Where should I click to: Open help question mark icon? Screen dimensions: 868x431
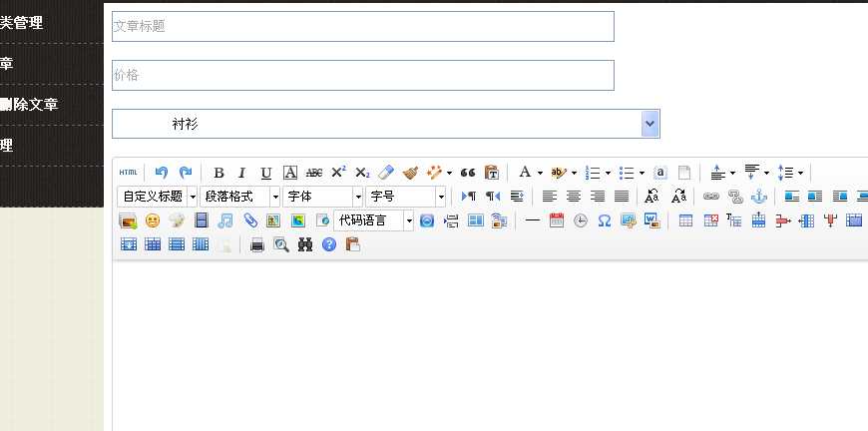[x=329, y=244]
